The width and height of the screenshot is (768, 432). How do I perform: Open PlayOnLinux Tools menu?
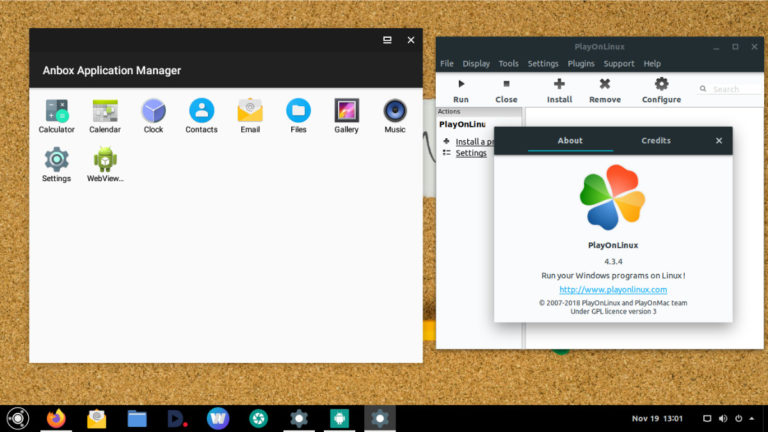pyautogui.click(x=508, y=64)
